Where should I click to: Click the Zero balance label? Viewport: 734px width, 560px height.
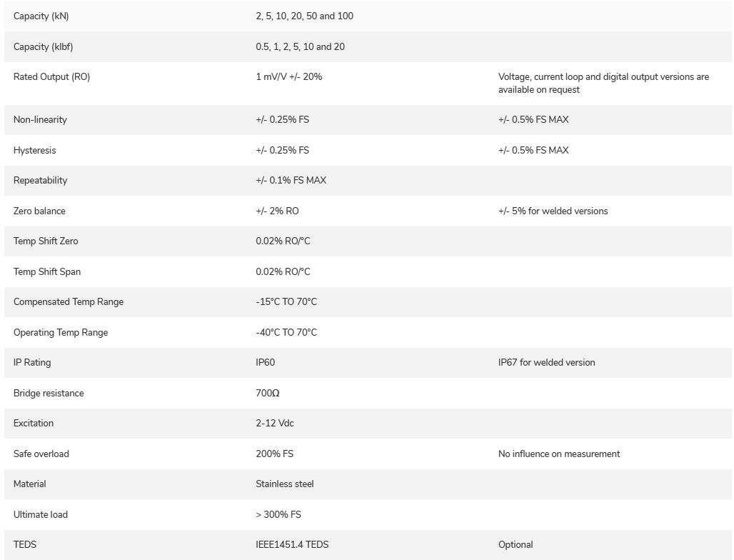[x=39, y=211]
